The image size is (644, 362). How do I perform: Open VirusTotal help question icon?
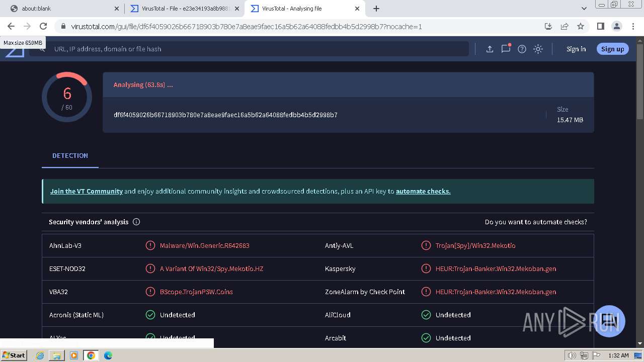point(522,49)
